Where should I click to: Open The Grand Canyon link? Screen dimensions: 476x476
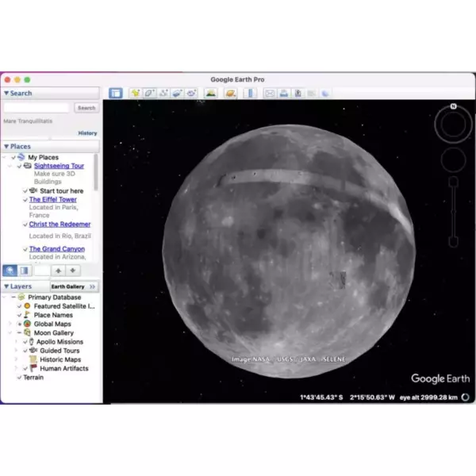[x=57, y=249]
